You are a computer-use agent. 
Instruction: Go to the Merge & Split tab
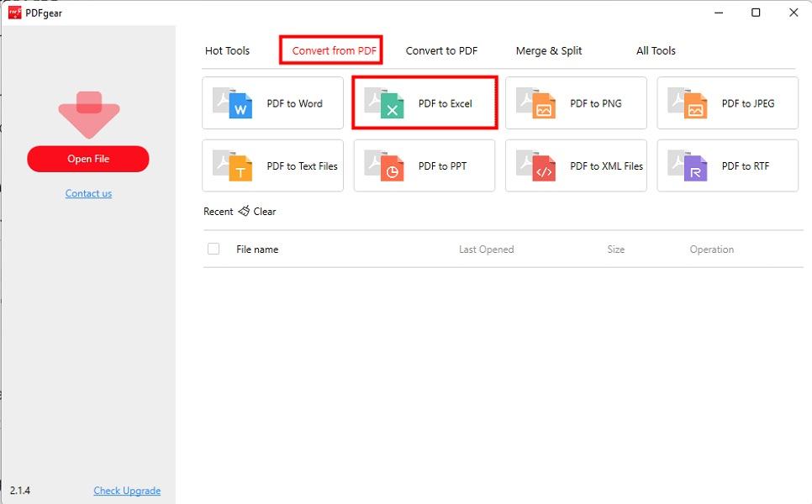[x=548, y=50]
